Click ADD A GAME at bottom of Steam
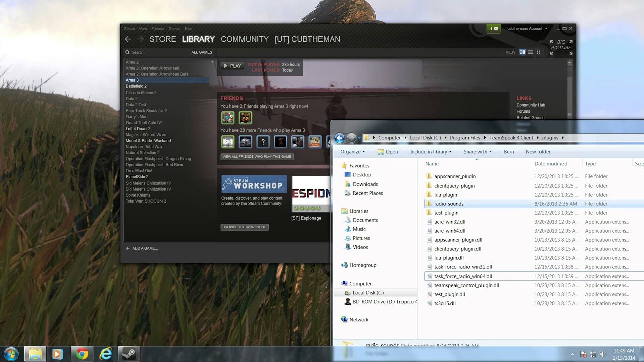The width and height of the screenshot is (644, 362). 142,248
